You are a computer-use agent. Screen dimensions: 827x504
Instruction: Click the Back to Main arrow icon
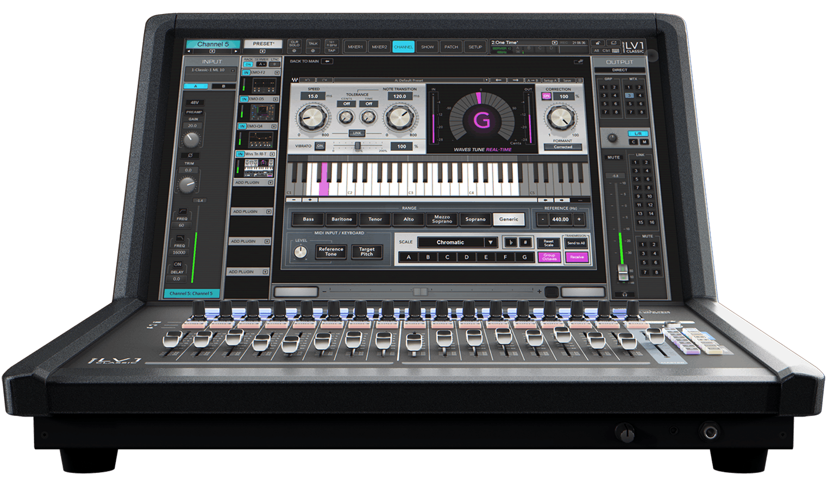pyautogui.click(x=327, y=61)
